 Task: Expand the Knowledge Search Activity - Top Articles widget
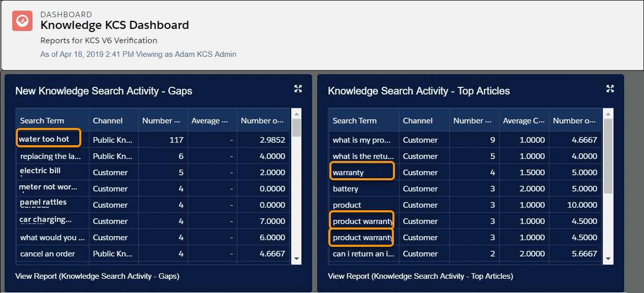(x=609, y=88)
